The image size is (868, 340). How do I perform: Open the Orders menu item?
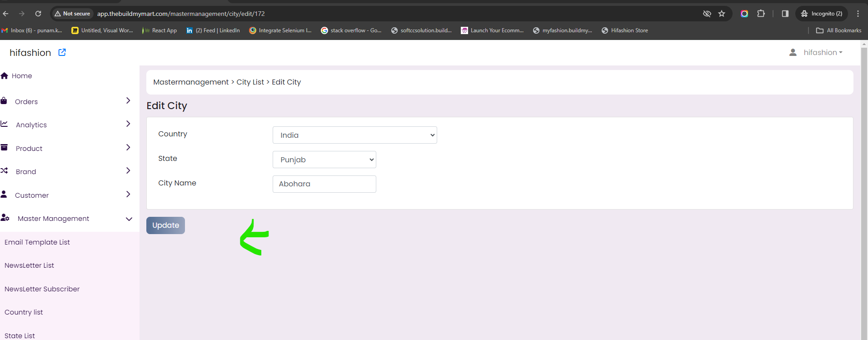pos(26,102)
